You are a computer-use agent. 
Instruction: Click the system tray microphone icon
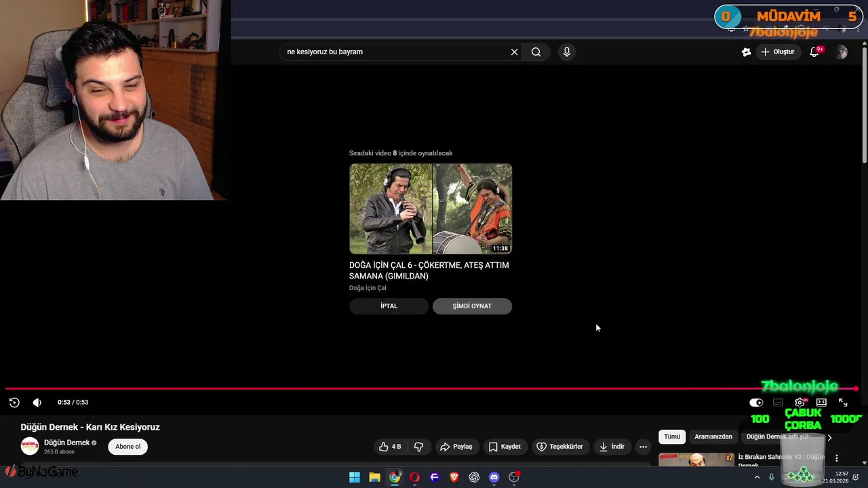click(x=771, y=477)
